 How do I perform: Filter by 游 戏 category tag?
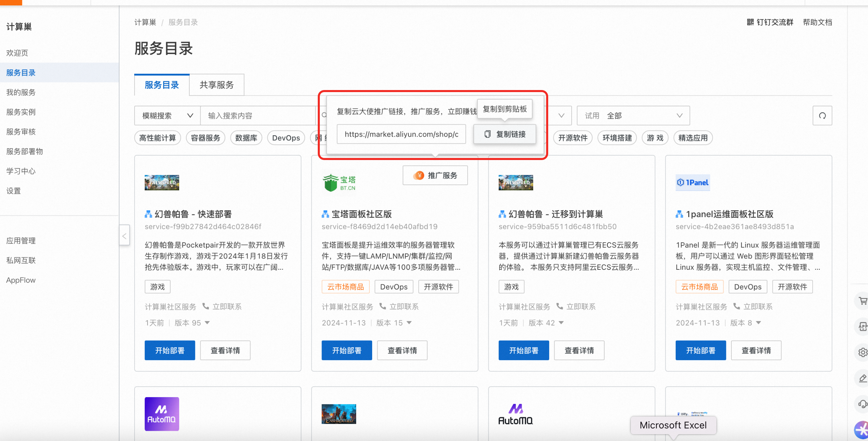[655, 138]
